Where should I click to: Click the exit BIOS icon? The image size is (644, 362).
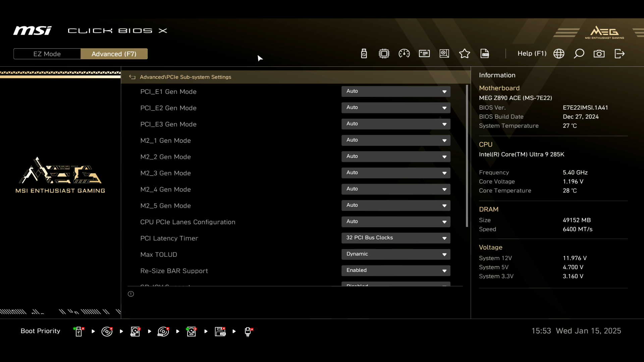pyautogui.click(x=620, y=54)
